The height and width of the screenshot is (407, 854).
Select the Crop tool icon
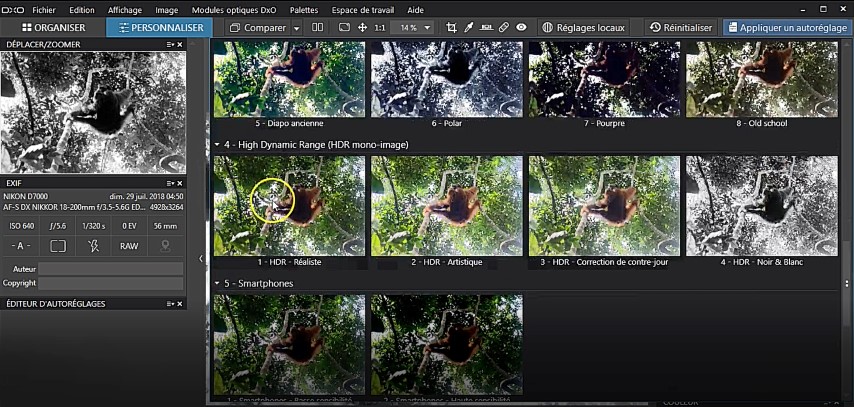point(452,28)
